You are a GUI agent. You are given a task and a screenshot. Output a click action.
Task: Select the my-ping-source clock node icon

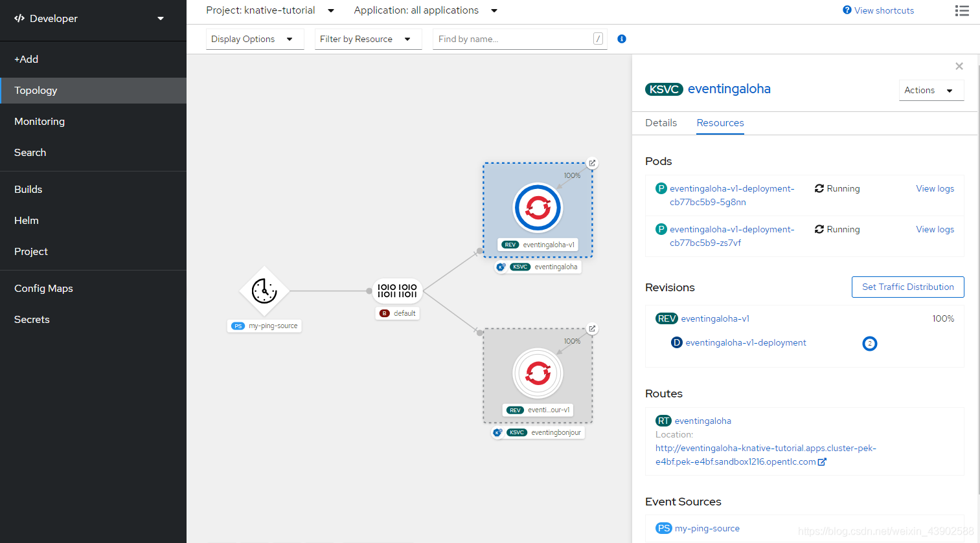[x=264, y=291]
